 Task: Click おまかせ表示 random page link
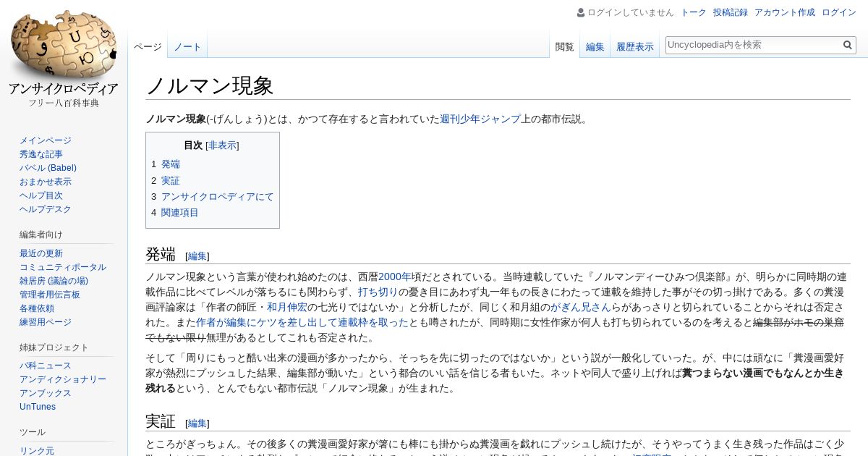pyautogui.click(x=46, y=182)
